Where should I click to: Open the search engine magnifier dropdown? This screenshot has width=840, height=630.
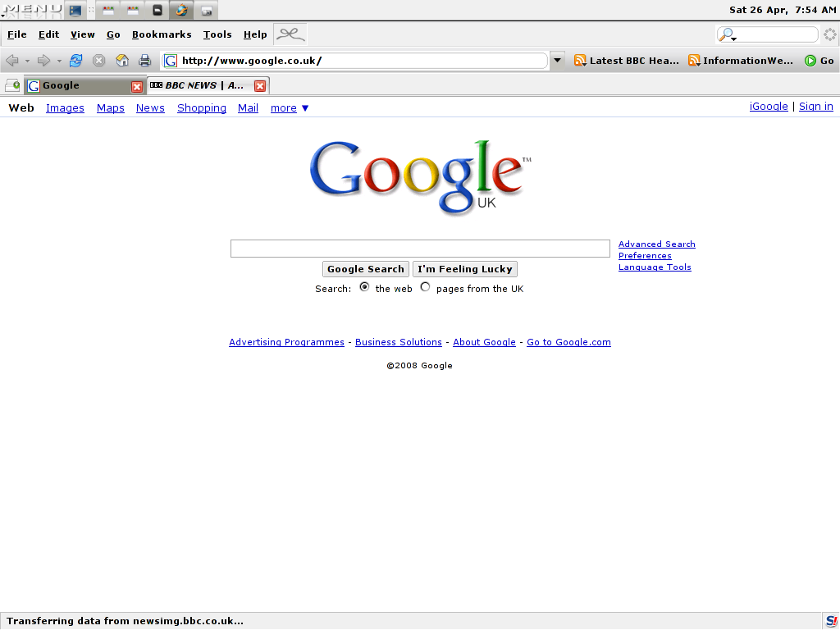(x=728, y=34)
